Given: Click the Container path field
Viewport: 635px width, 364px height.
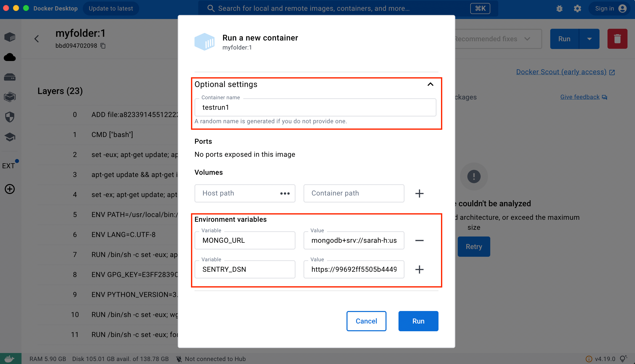Looking at the screenshot, I should click(x=354, y=193).
